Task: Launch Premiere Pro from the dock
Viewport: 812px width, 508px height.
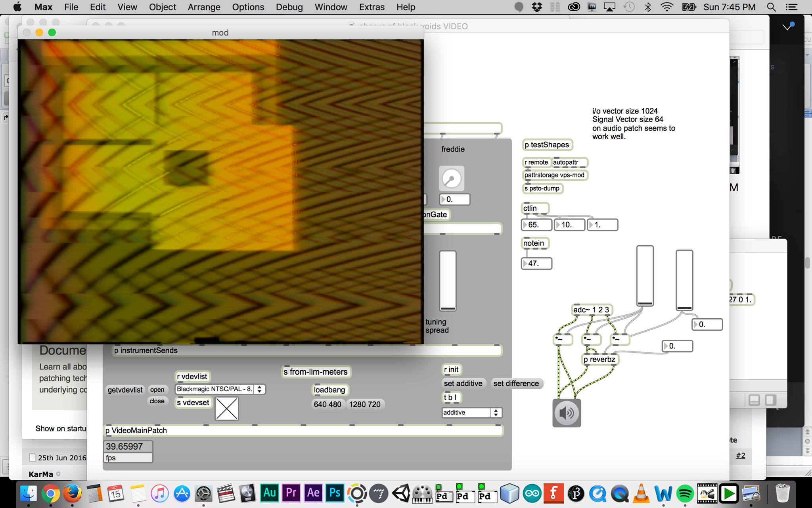Action: pos(291,493)
